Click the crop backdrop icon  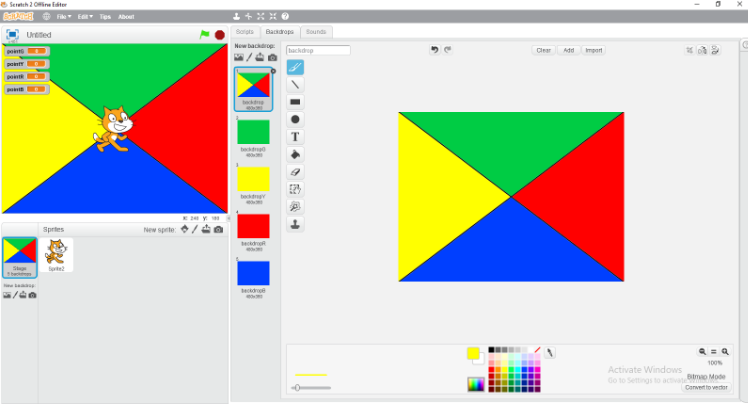[689, 50]
